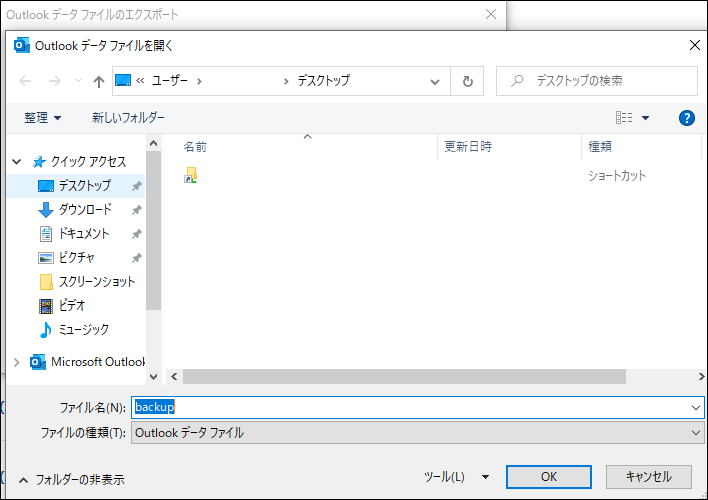This screenshot has height=500, width=708.
Task: Open ミュージック folder in sidebar
Action: coord(84,329)
